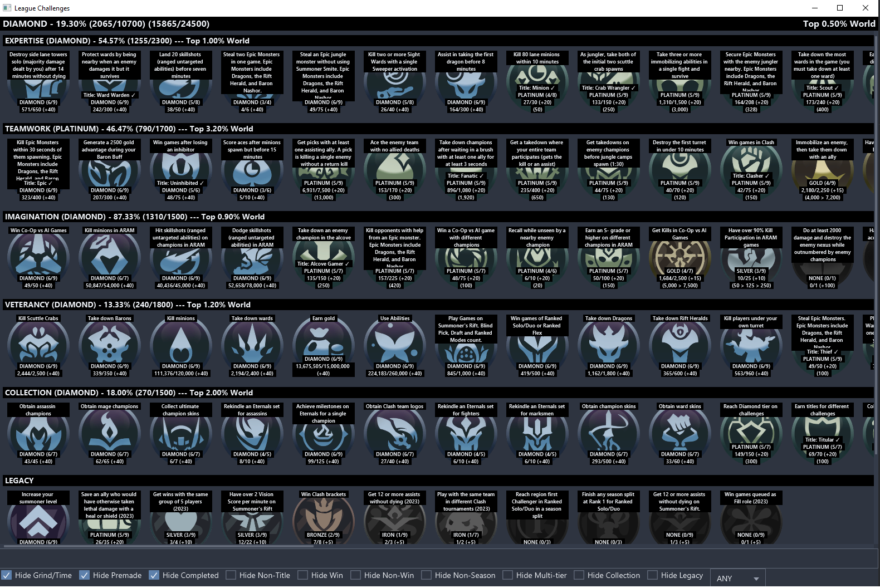Image resolution: width=880 pixels, height=588 pixels.
Task: Click the DIAMOND 19.30% overall progress text
Action: [106, 24]
